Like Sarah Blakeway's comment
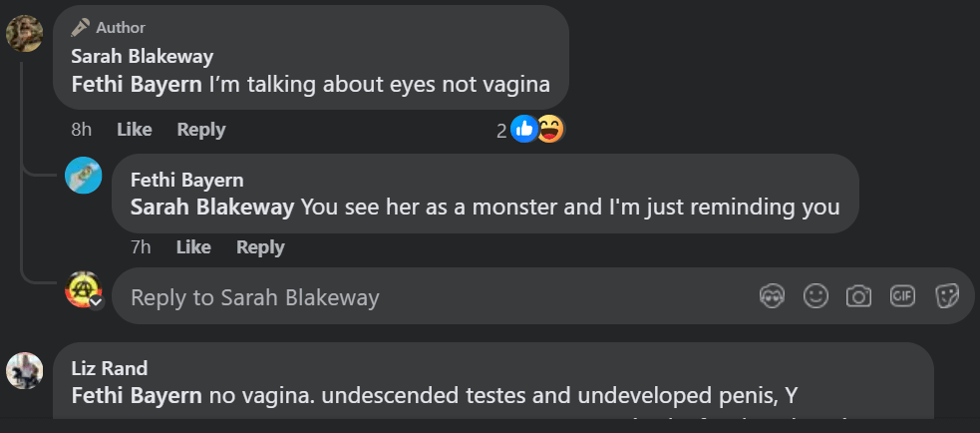 coord(134,130)
